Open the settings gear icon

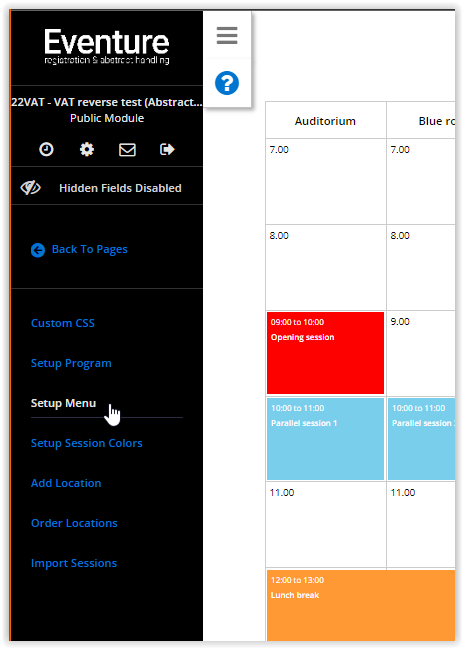(x=86, y=149)
